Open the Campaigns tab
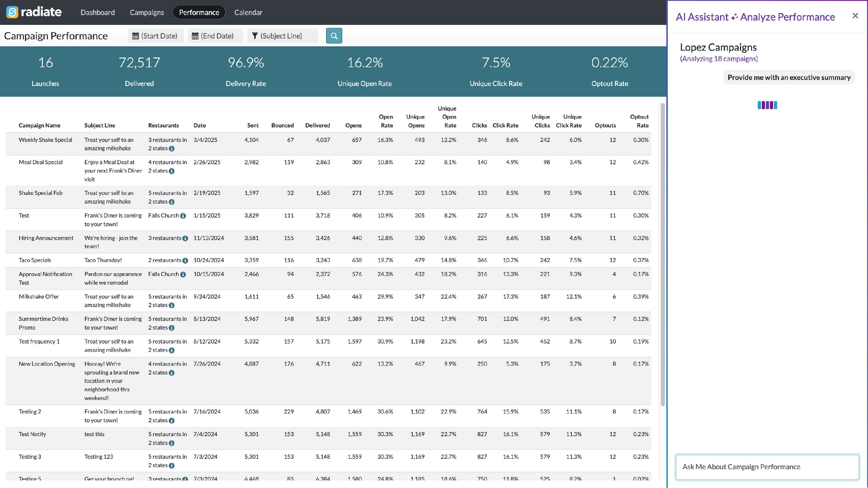Viewport: 868px width, 488px height. (147, 12)
